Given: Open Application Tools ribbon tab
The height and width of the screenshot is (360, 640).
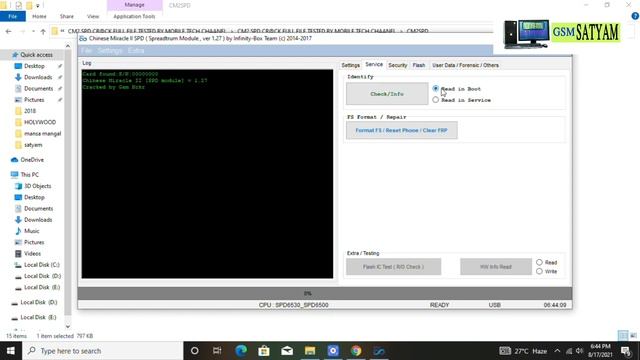Looking at the screenshot, I should 134,16.
